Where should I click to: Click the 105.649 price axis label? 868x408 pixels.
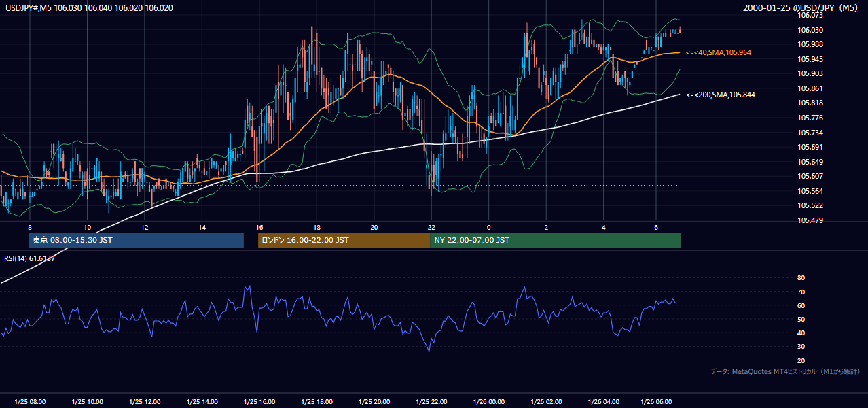(810, 162)
